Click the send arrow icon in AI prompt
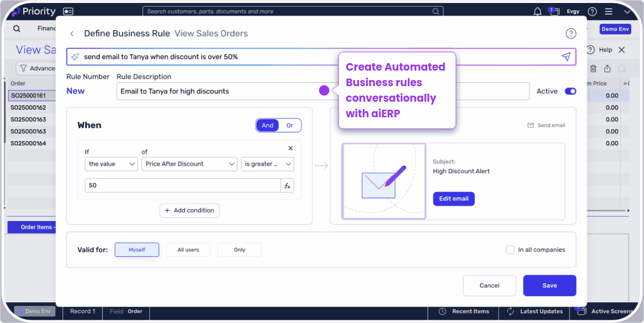Screen dimensions: 644x323 click(x=566, y=57)
